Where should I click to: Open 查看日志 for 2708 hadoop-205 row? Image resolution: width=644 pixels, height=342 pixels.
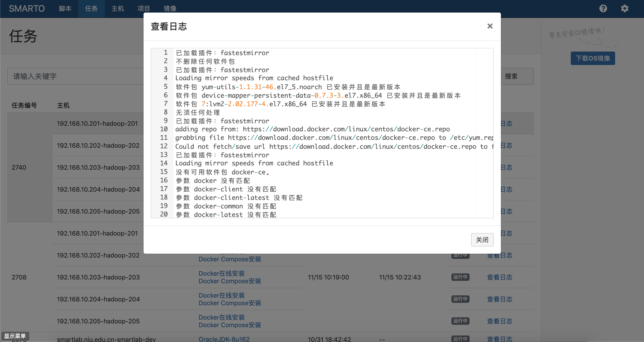(x=500, y=321)
